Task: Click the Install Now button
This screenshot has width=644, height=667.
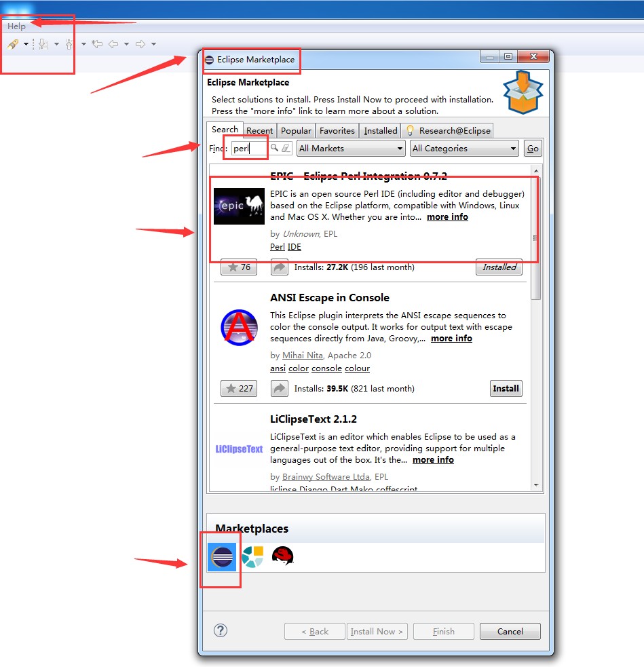Action: tap(377, 632)
